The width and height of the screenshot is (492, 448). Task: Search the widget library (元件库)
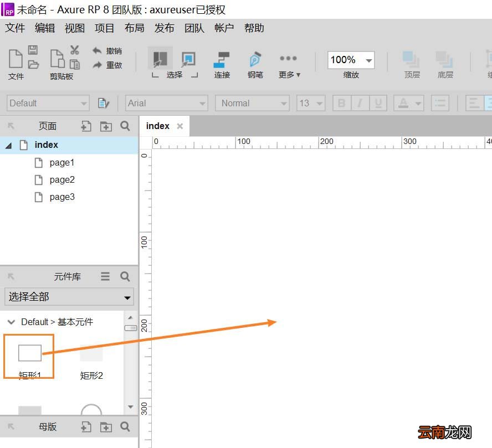point(125,276)
